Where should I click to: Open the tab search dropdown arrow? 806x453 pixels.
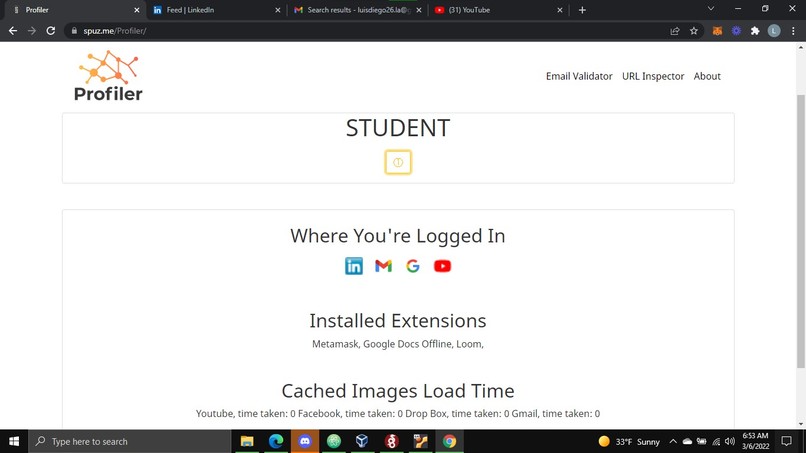711,9
